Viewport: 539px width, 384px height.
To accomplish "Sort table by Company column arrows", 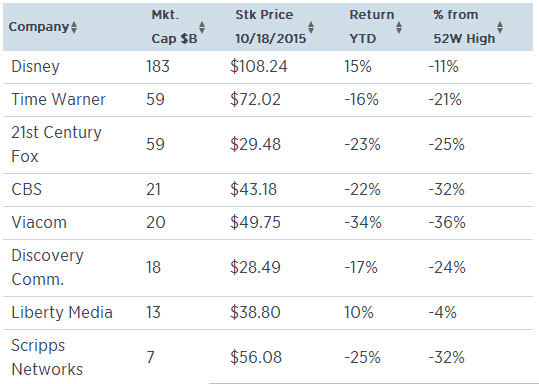I will point(74,28).
